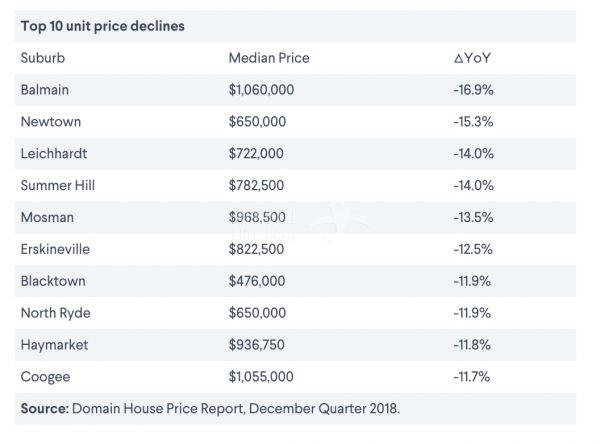Click the Balmain suburb cell

pos(44,90)
